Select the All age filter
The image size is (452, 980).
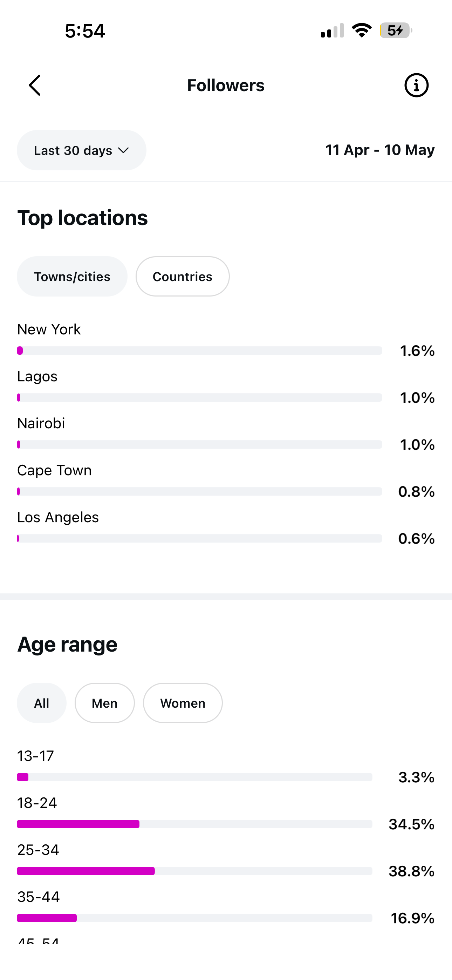pos(41,703)
